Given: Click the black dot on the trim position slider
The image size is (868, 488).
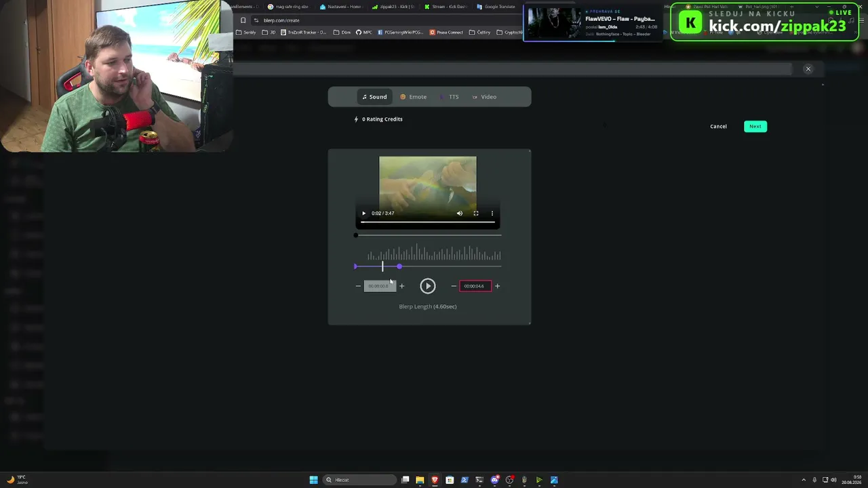Looking at the screenshot, I should coord(356,235).
